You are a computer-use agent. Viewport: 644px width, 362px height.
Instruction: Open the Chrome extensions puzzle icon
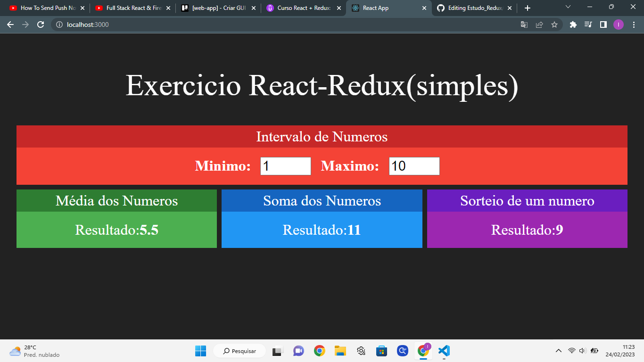[x=572, y=25]
